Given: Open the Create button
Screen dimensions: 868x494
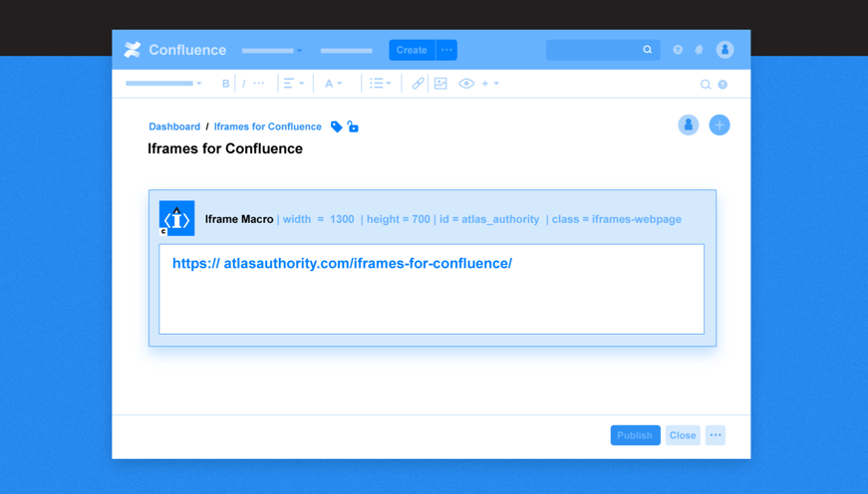Looking at the screenshot, I should pos(412,50).
